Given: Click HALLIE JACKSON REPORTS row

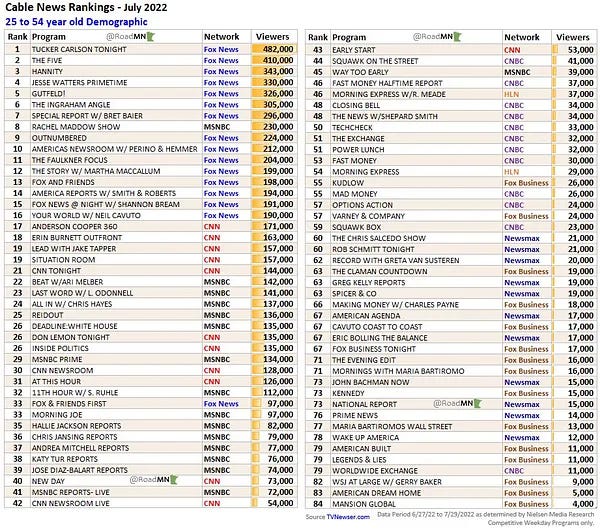Looking at the screenshot, I should point(151,426).
